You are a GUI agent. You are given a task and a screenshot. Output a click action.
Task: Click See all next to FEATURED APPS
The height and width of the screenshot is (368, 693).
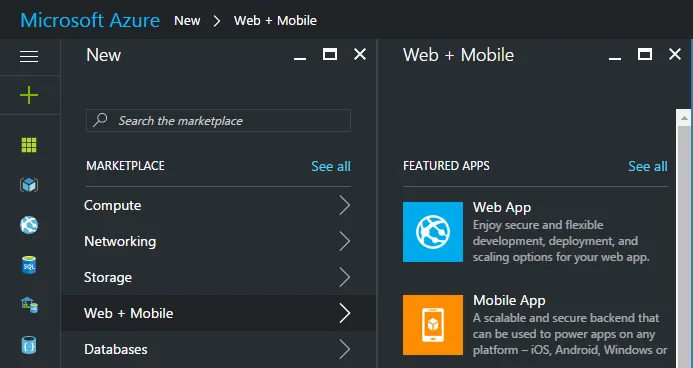647,166
